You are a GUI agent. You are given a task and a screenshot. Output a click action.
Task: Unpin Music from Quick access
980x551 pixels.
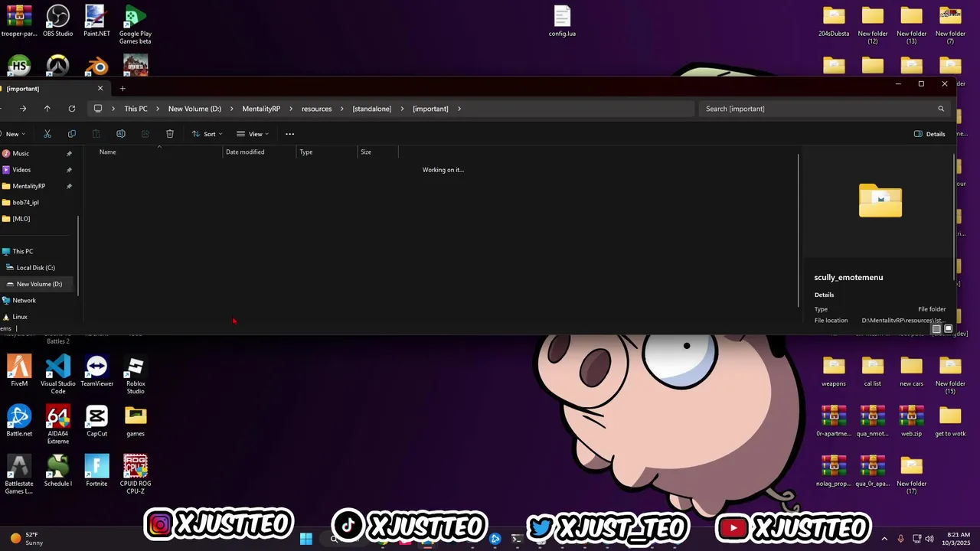(69, 154)
